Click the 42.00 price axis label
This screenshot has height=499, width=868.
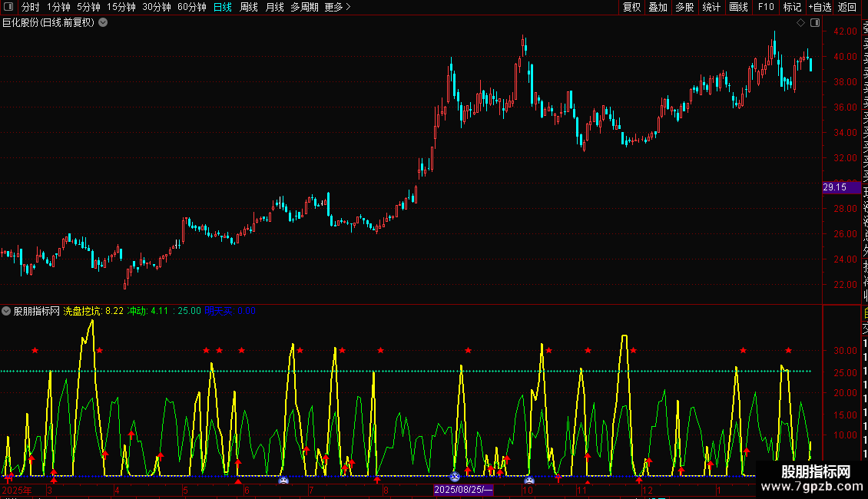(845, 31)
